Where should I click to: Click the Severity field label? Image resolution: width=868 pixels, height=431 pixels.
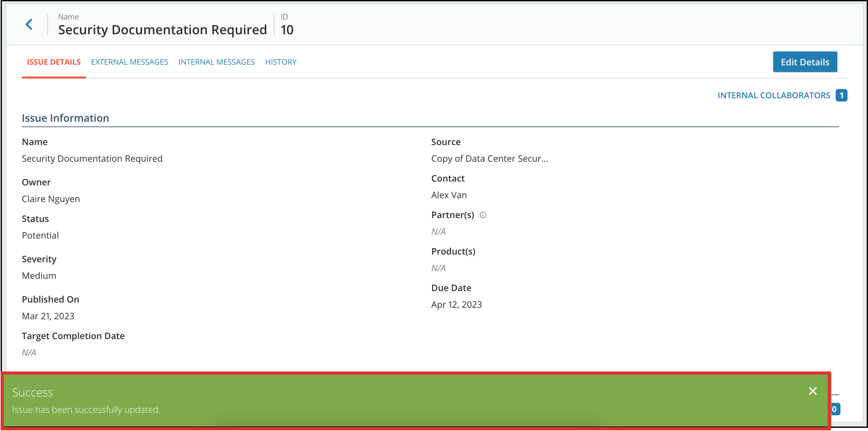point(39,259)
